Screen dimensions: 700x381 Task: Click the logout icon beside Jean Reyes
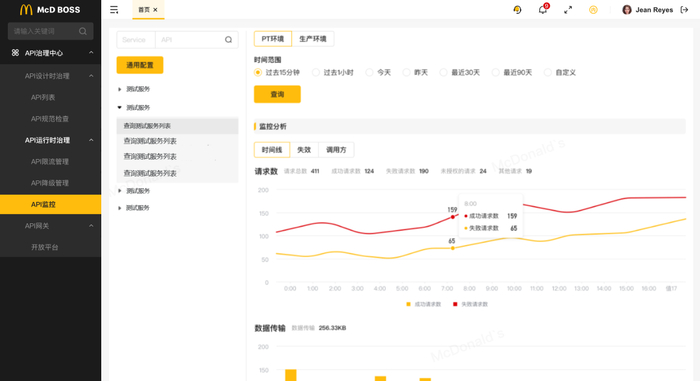click(684, 9)
